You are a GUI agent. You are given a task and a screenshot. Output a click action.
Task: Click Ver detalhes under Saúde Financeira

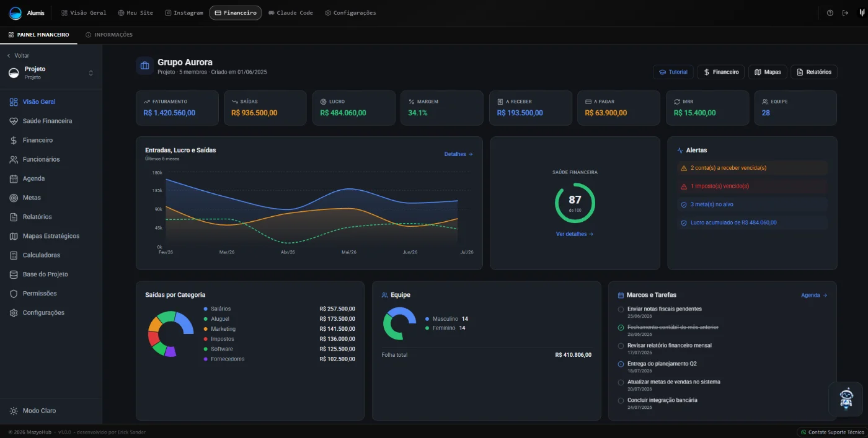[x=575, y=234]
